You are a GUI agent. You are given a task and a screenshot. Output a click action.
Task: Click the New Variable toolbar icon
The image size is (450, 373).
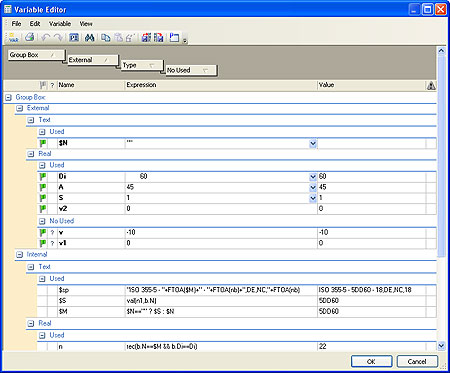pos(13,37)
